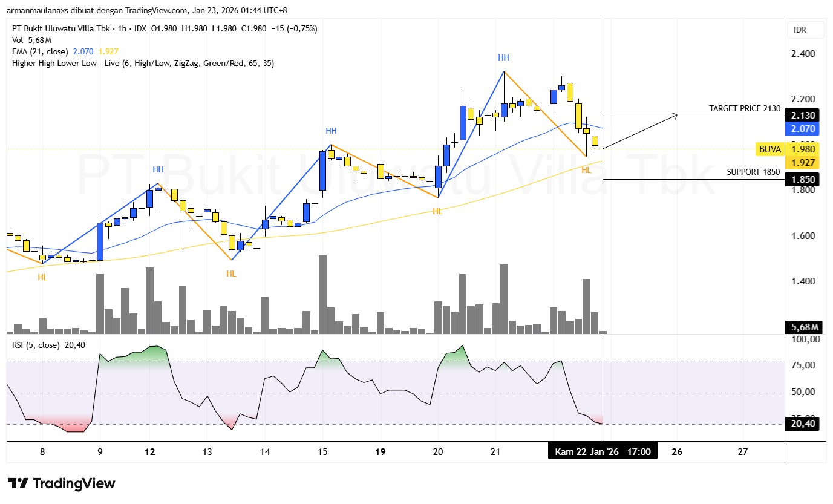This screenshot has width=833, height=504.
Task: Click the blue 2.070 value in EMA legend
Action: [x=83, y=51]
